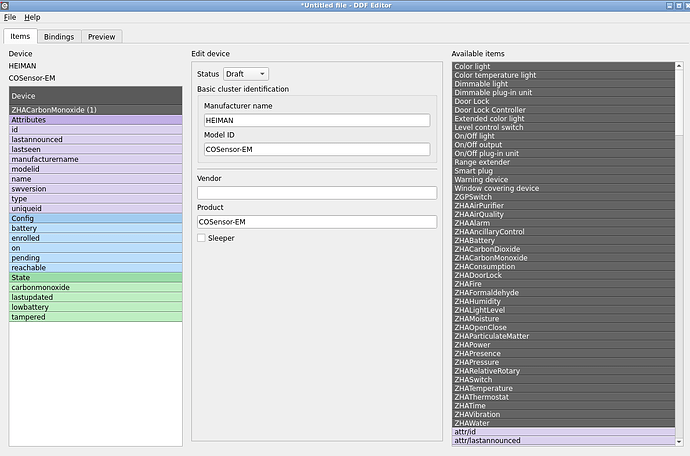Click ZHAAlarm in Available items

563,223
